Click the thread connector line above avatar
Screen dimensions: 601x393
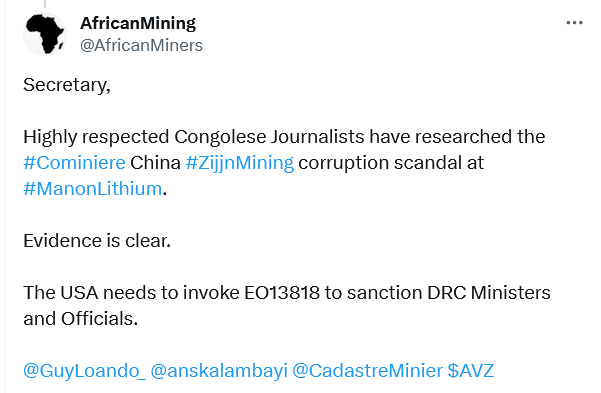click(45, 4)
